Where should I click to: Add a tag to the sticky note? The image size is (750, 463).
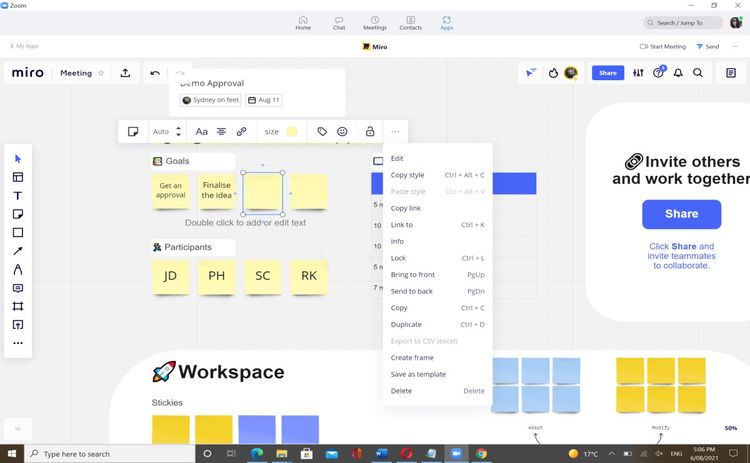[322, 132]
